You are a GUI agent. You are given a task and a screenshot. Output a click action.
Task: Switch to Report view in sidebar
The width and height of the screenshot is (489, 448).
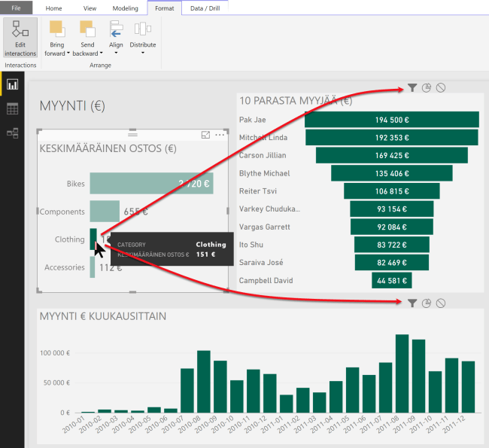(12, 84)
